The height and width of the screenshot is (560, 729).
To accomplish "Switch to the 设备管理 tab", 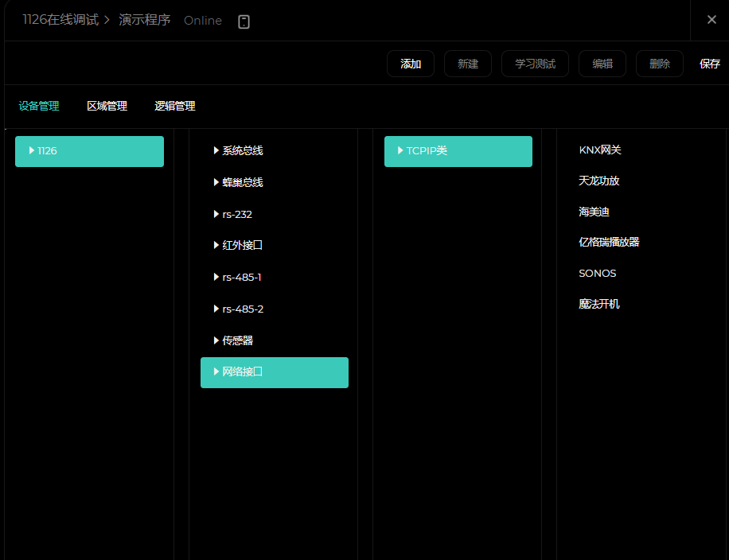I will (39, 106).
